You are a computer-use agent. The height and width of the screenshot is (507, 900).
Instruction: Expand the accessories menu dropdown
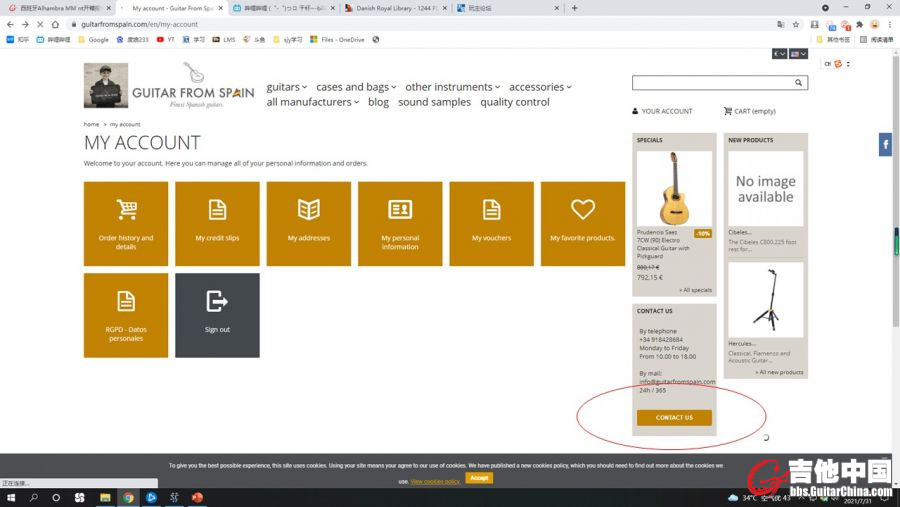[540, 87]
